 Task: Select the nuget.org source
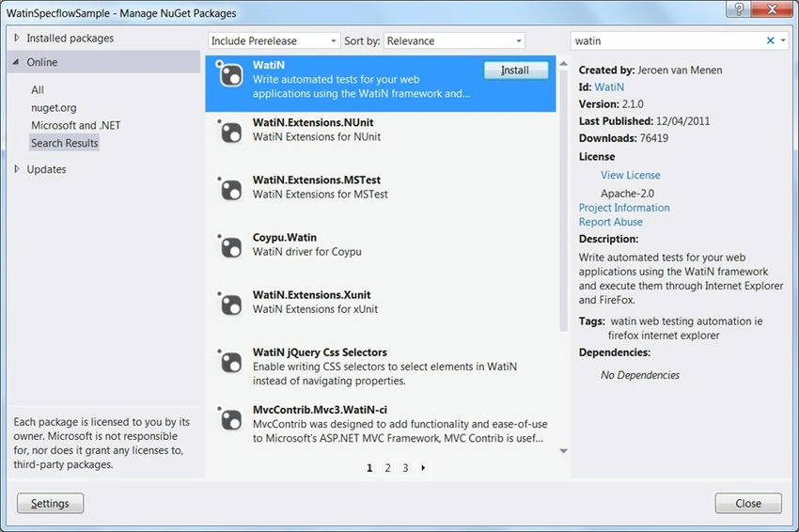click(x=54, y=107)
